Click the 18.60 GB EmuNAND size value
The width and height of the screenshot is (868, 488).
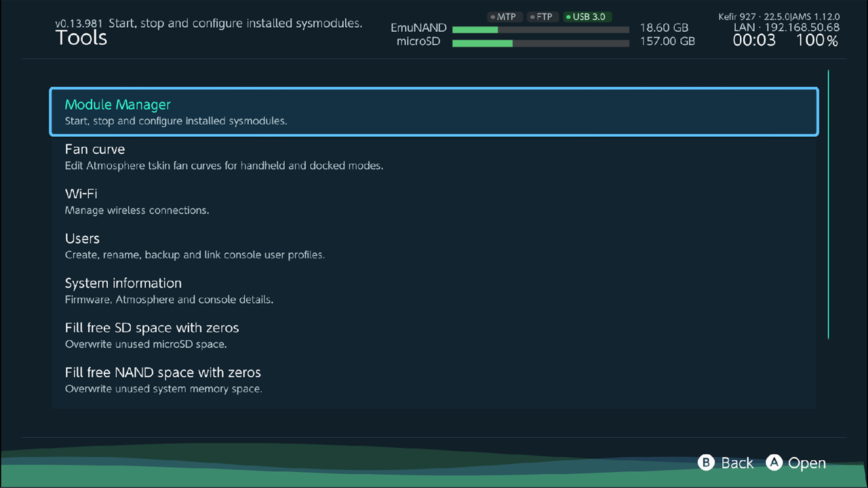point(664,28)
